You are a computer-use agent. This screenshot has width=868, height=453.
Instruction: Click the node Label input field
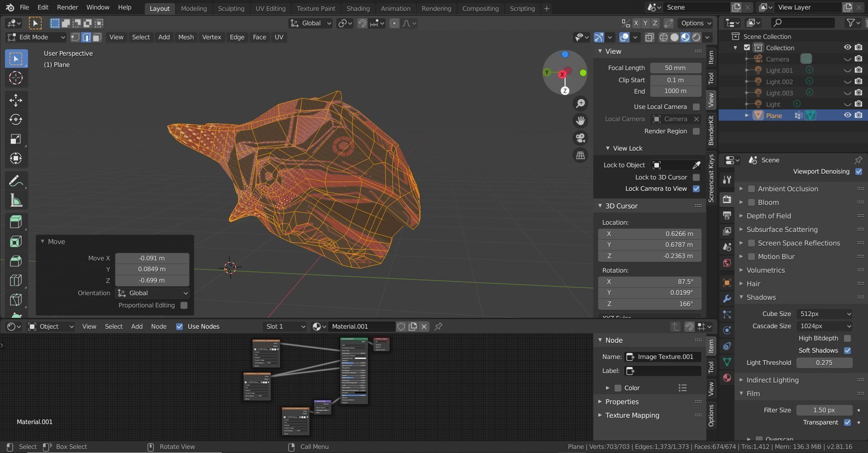click(663, 371)
